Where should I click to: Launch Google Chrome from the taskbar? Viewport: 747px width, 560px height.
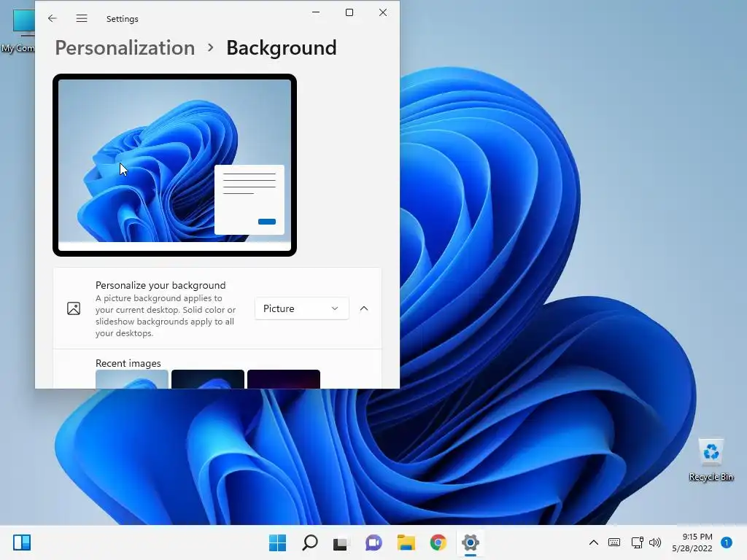[438, 542]
